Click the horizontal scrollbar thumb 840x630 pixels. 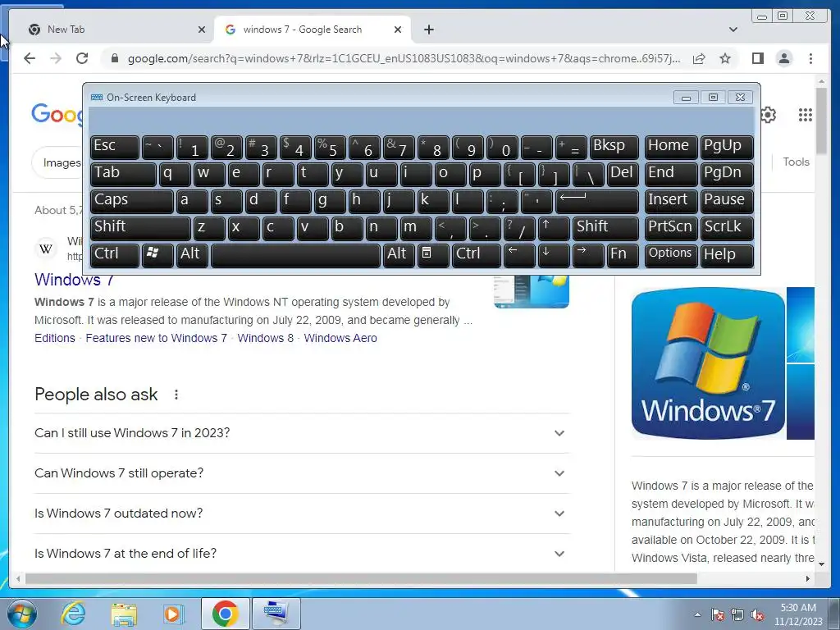click(361, 578)
